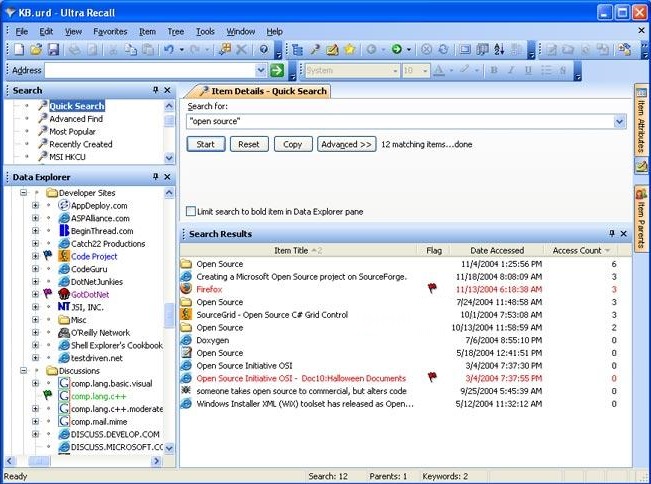Collapse the Developer Sites folder
This screenshot has width=651, height=484.
pyautogui.click(x=24, y=193)
